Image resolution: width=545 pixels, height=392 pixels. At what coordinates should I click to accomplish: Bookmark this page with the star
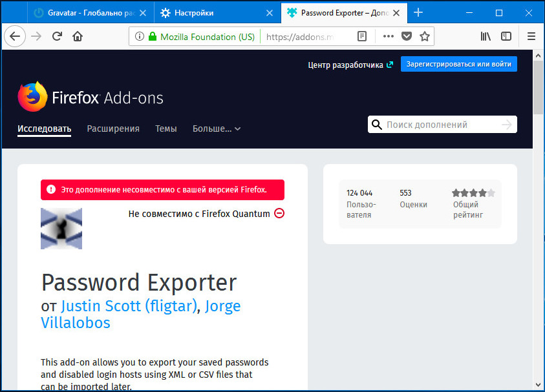[x=424, y=36]
